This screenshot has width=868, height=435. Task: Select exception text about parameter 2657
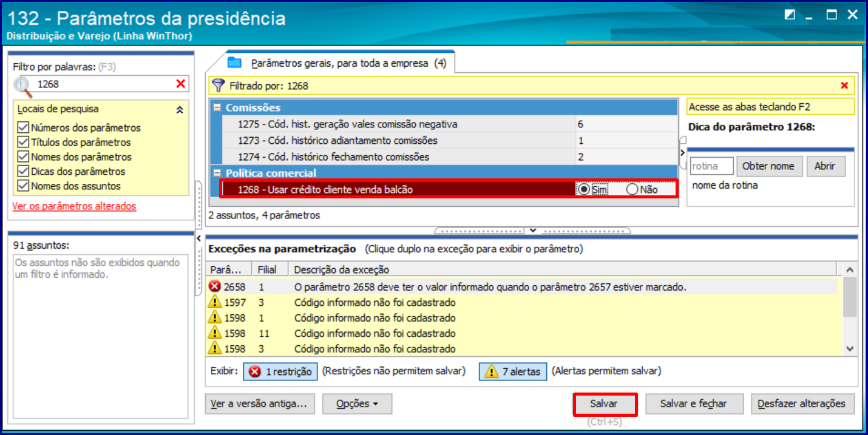(x=490, y=287)
